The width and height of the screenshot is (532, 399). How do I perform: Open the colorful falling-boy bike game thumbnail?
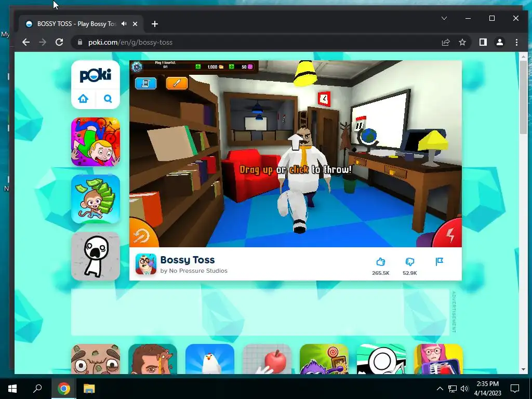[x=96, y=142]
